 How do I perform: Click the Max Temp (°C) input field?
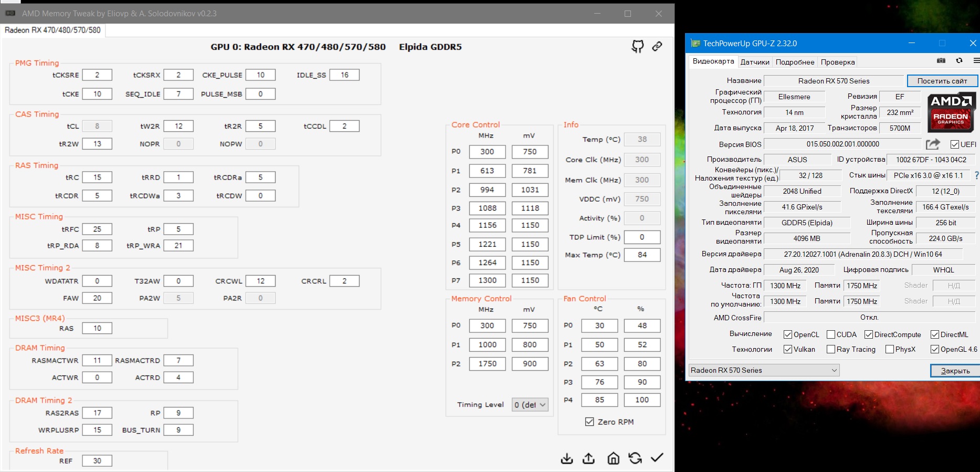point(642,255)
